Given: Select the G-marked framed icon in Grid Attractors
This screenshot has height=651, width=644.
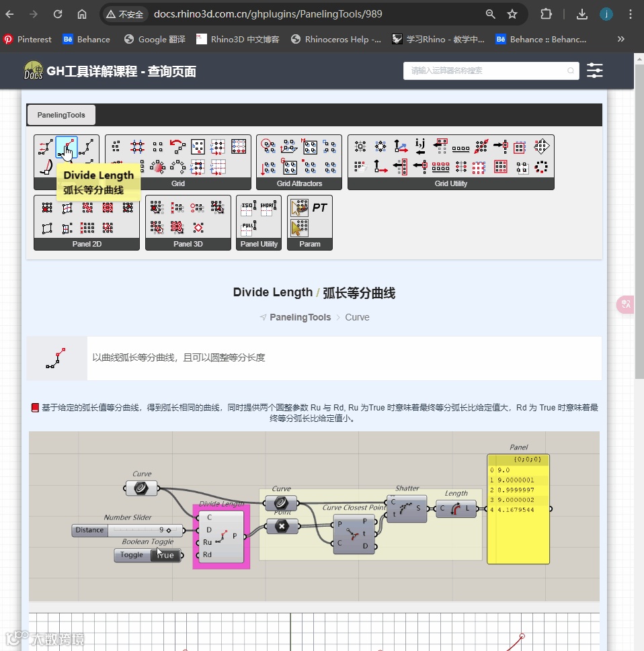Looking at the screenshot, I should tap(289, 167).
